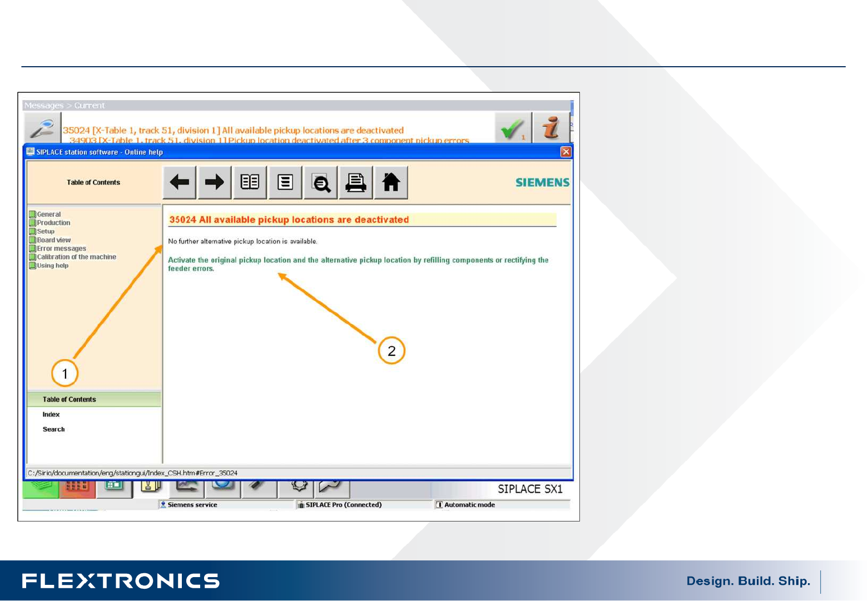Go to help home with the house icon
The height and width of the screenshot is (601, 868).
coord(391,182)
